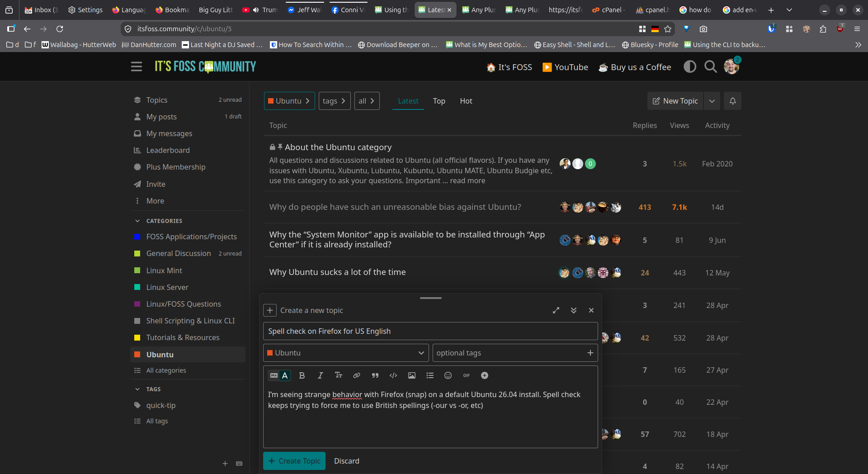
Task: Open the site search
Action: point(711,67)
